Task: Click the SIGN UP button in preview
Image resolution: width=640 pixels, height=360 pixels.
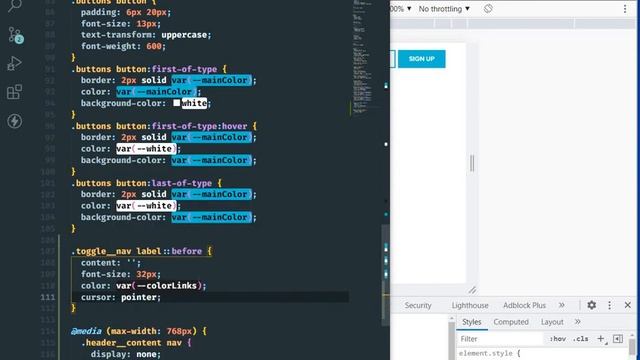Action: (x=422, y=59)
